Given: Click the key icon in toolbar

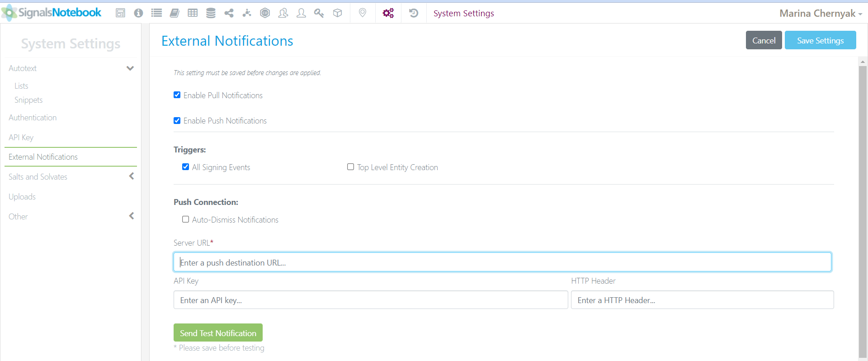Looking at the screenshot, I should (319, 13).
